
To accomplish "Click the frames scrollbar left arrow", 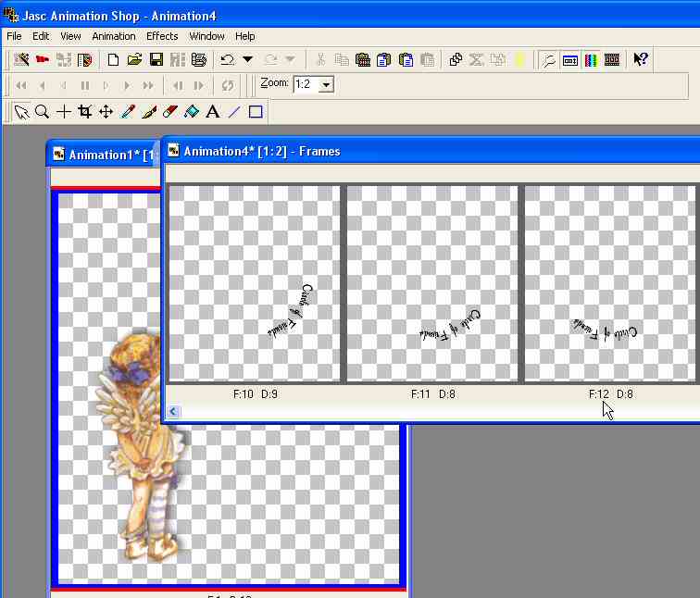I will point(173,411).
